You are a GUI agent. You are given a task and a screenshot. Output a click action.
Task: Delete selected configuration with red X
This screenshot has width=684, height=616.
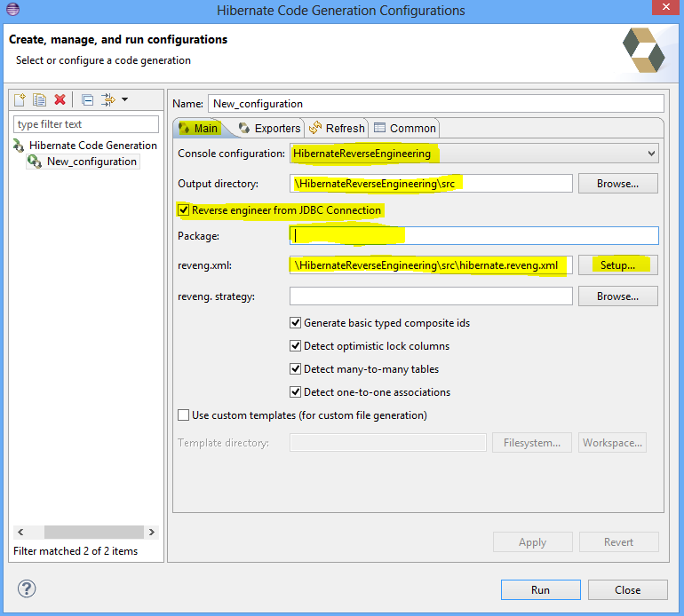pyautogui.click(x=60, y=99)
